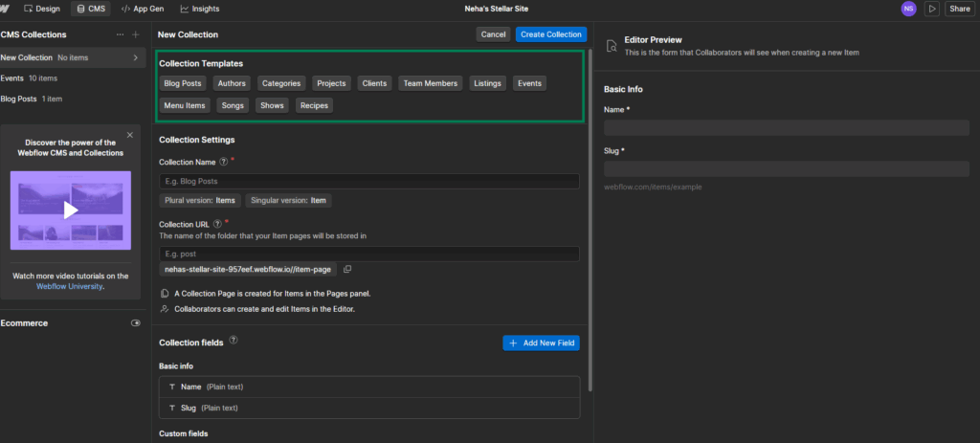Open CMS Collections three-dot options menu
Viewport: 980px width, 443px height.
[x=120, y=34]
